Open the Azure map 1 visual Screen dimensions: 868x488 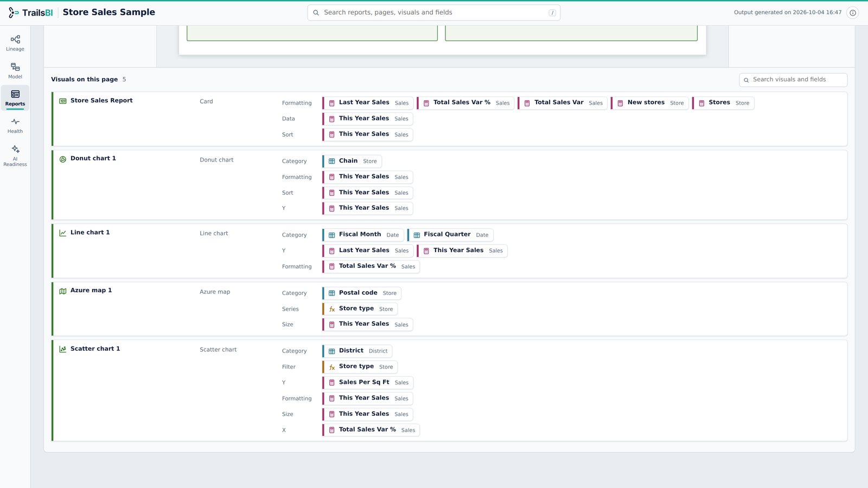(91, 290)
